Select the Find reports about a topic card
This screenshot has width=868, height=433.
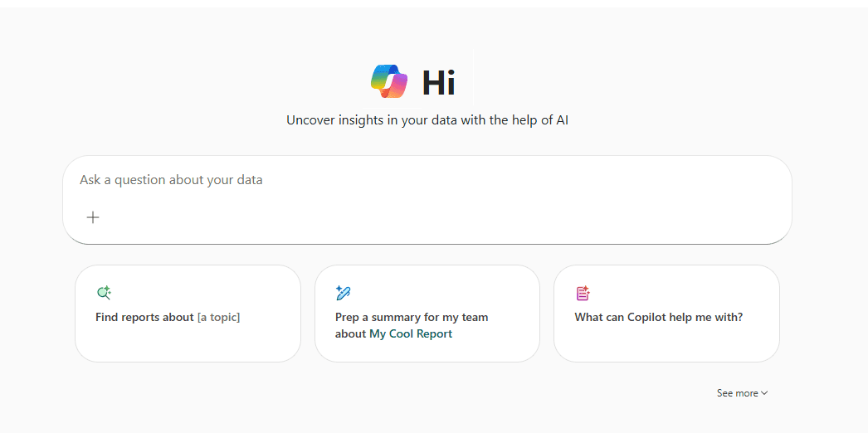click(188, 314)
